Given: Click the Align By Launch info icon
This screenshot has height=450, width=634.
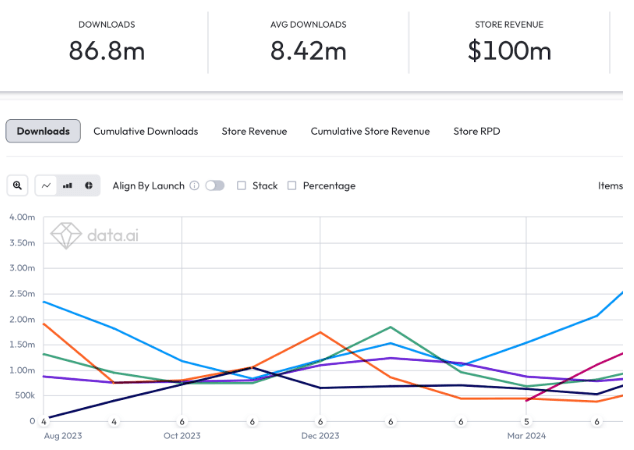Looking at the screenshot, I should pyautogui.click(x=194, y=185).
